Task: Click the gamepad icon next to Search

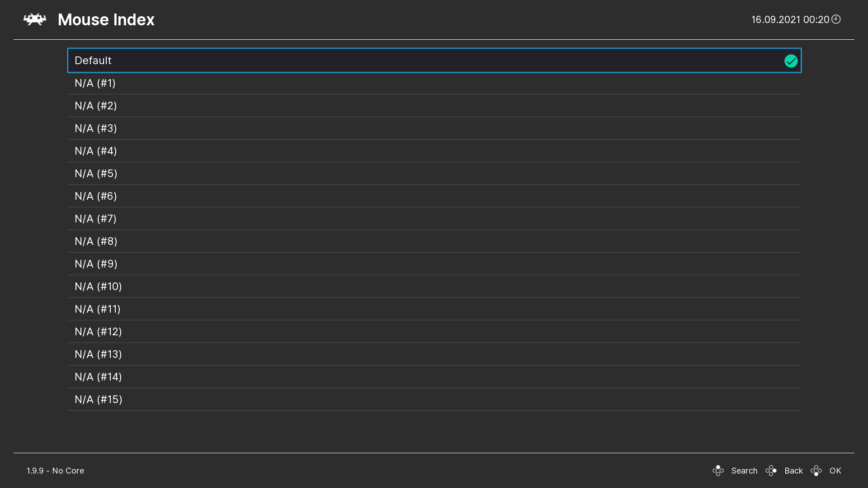Action: click(718, 470)
